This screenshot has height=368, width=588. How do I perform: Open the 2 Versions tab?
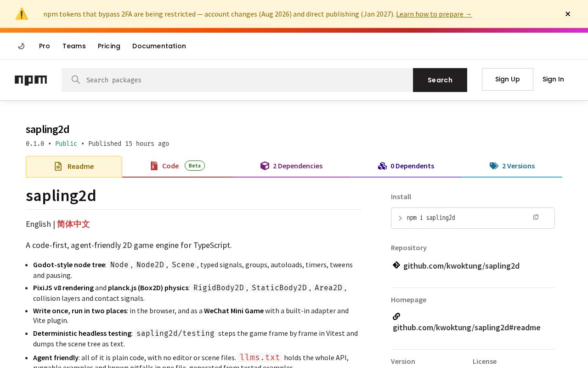click(x=512, y=166)
